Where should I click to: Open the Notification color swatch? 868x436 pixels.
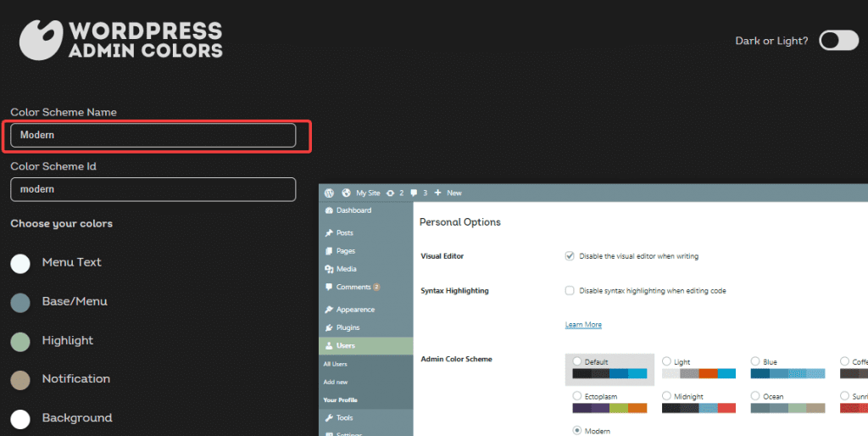coord(20,380)
